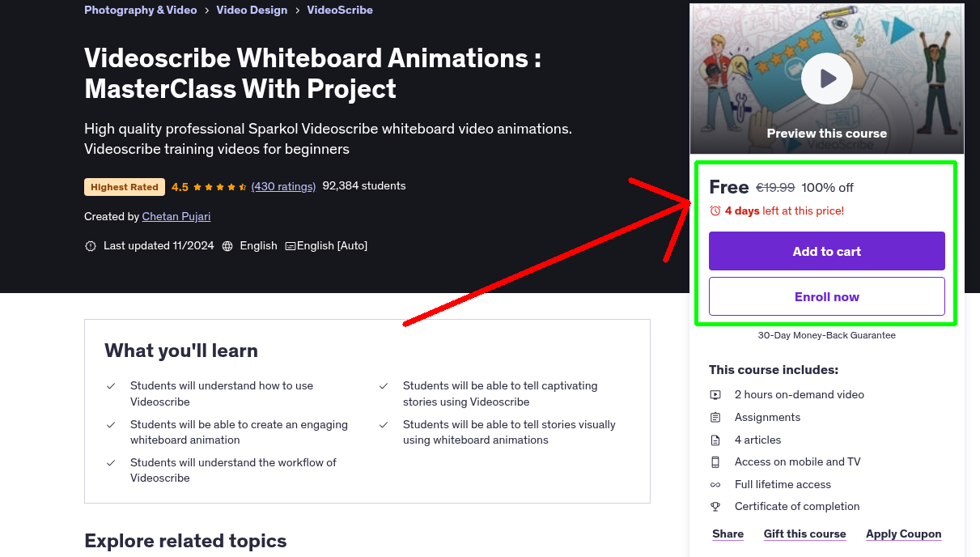Click 'Preview this course' caption
This screenshot has width=980, height=557.
(x=826, y=134)
